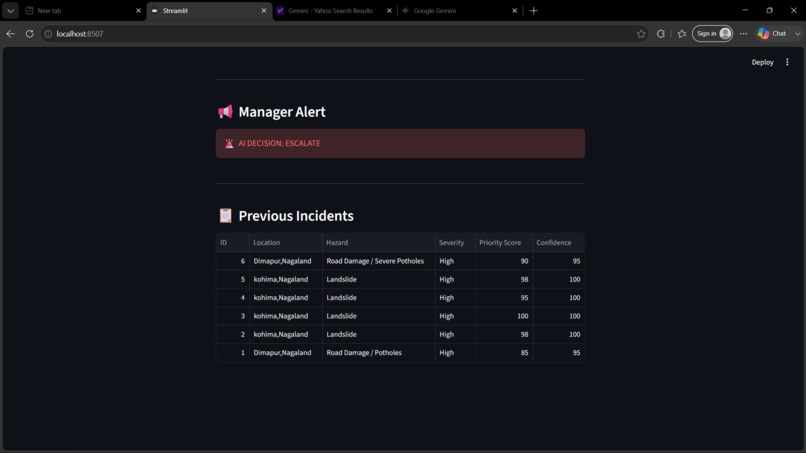
Task: Restore down the browser window
Action: pos(770,10)
